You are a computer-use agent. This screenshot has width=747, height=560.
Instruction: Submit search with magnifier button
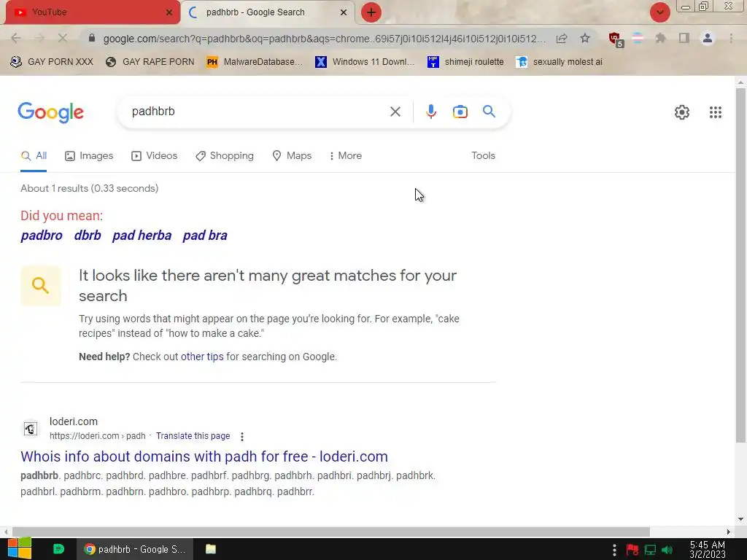[489, 112]
